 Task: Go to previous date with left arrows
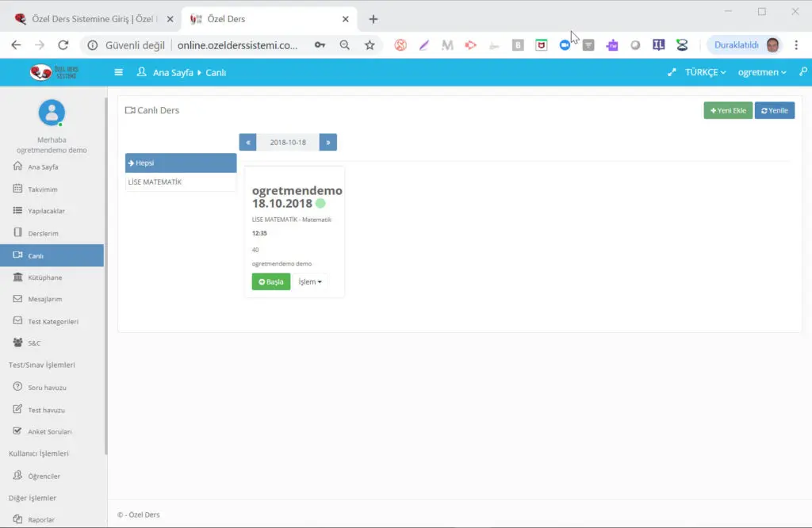coord(248,142)
